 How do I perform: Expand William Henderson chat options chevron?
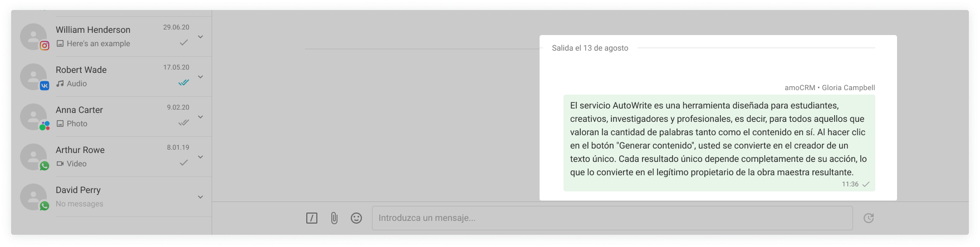pyautogui.click(x=200, y=37)
